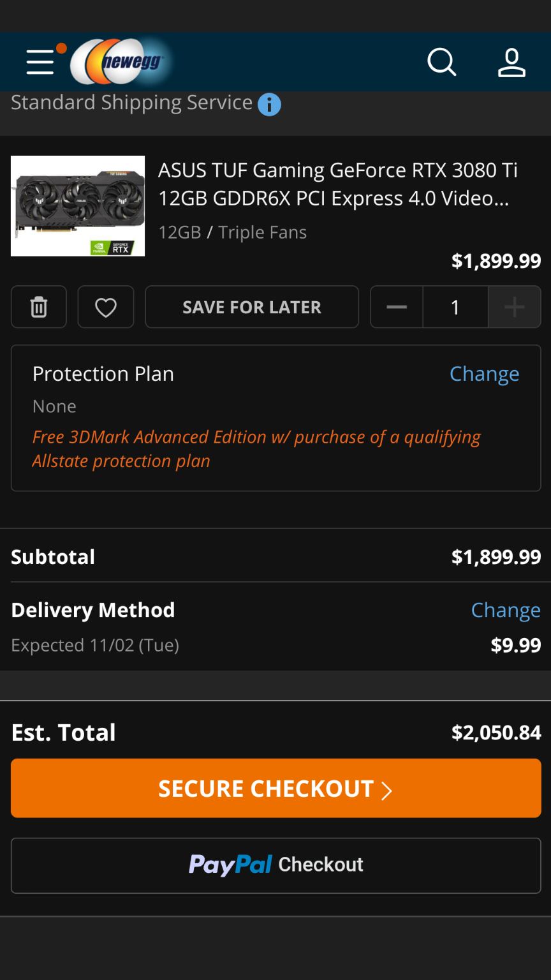Tap the Newegg logo

pos(121,62)
